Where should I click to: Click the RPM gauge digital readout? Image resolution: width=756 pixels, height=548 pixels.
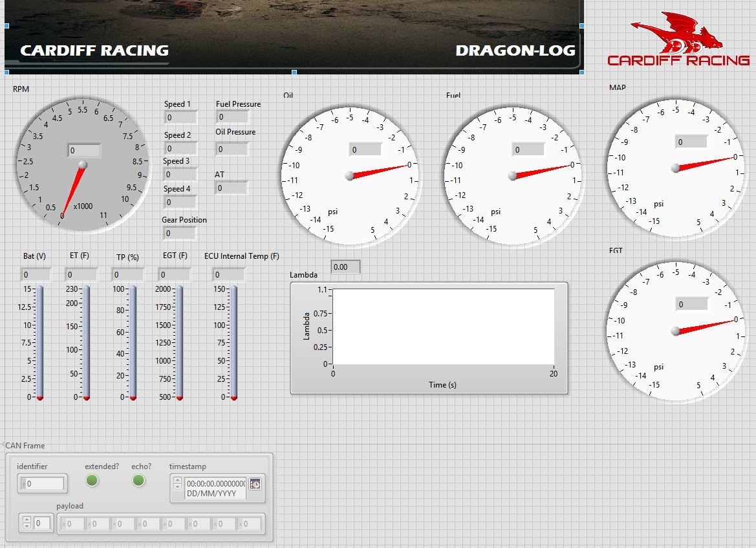84,151
